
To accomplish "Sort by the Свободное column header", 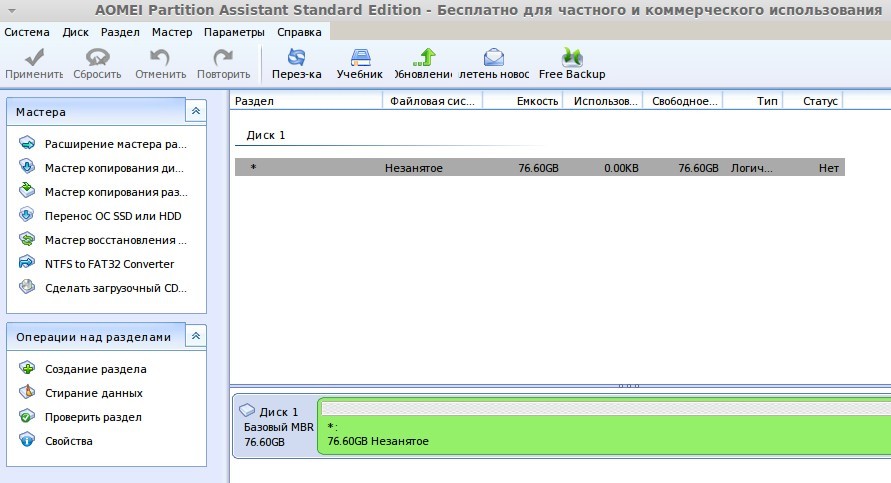I will [682, 101].
